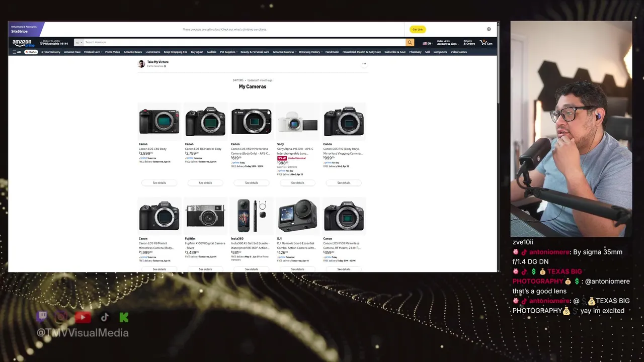Expand the Medical Care dropdown
Image resolution: width=644 pixels, height=362 pixels.
coord(93,52)
